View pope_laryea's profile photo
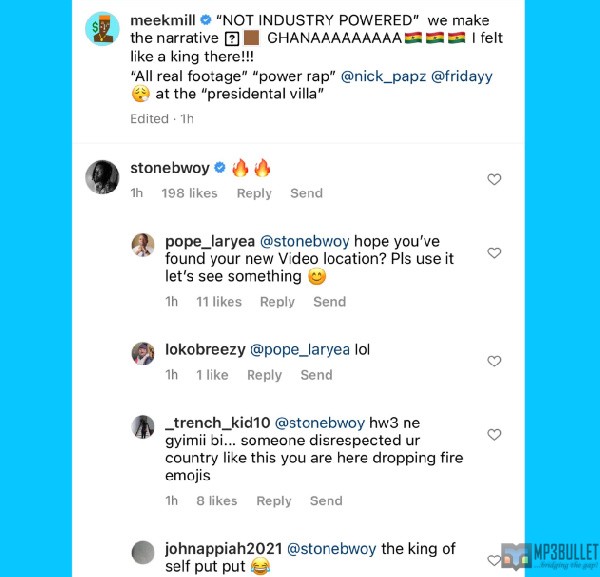 pos(143,245)
